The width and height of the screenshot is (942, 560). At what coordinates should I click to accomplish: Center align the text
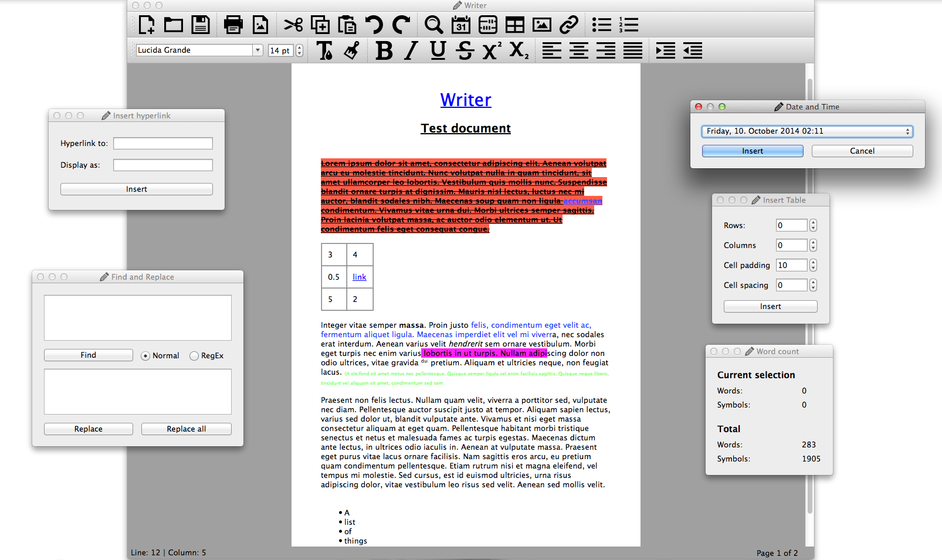click(579, 50)
